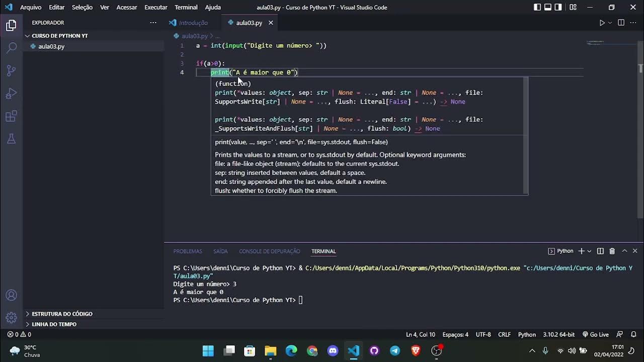Collapse the CURSO DE PYTHON YT folder
644x362 pixels.
coord(93,36)
